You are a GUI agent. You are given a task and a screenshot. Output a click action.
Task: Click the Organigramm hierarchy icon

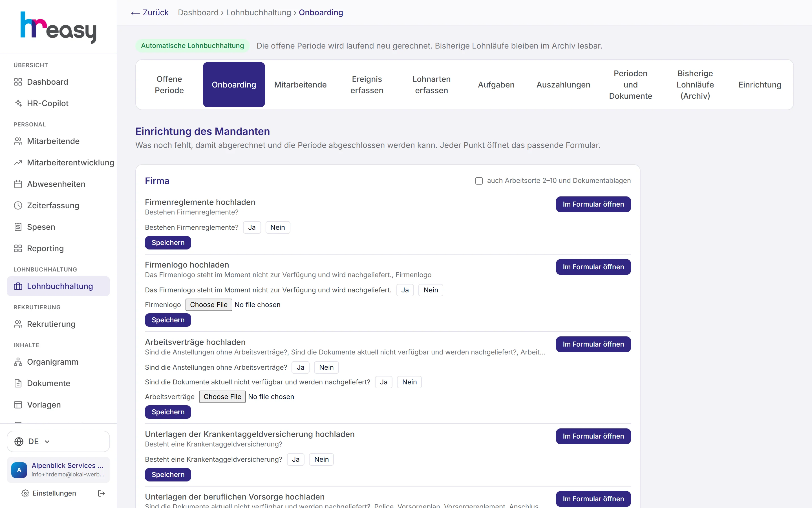(x=18, y=362)
